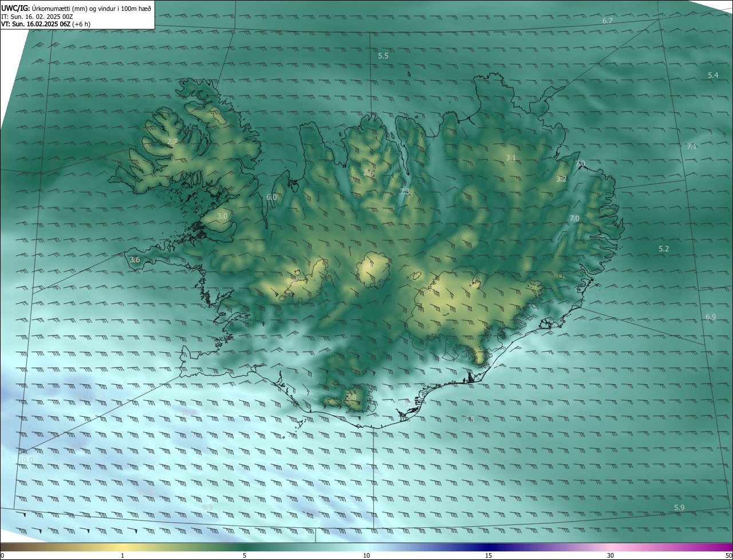733x560 pixels.
Task: Click the 5.4 value label on the map
Action: 713,75
